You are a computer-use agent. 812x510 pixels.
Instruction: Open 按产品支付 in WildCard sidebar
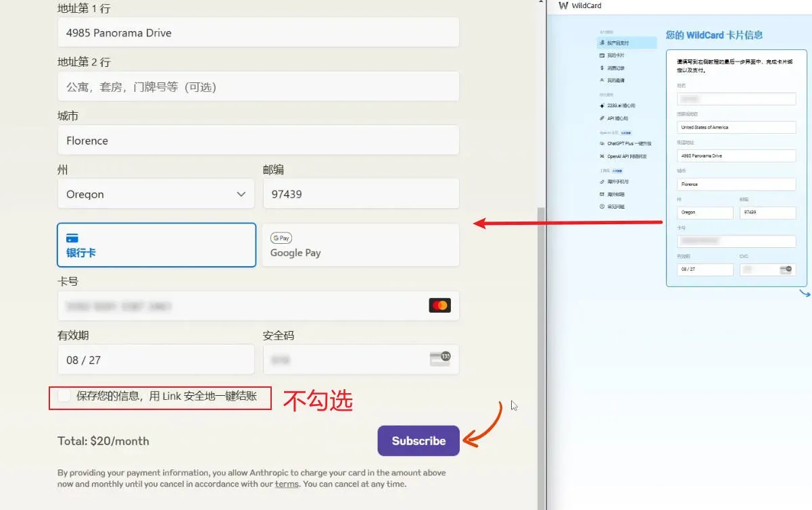tap(627, 43)
